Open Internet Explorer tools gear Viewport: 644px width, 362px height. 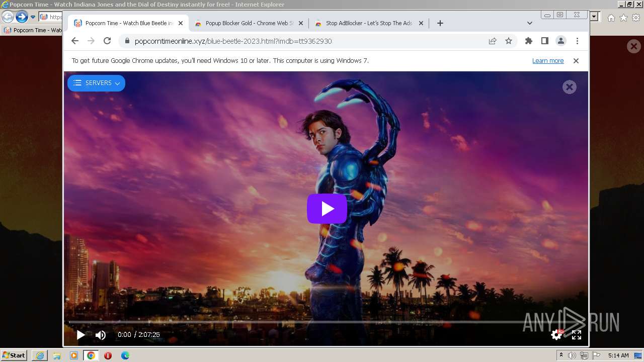click(636, 18)
